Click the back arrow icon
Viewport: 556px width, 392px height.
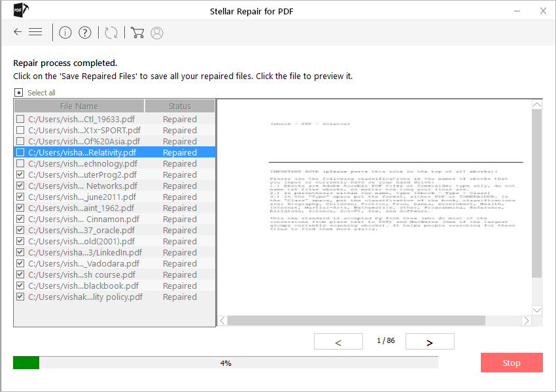(18, 32)
